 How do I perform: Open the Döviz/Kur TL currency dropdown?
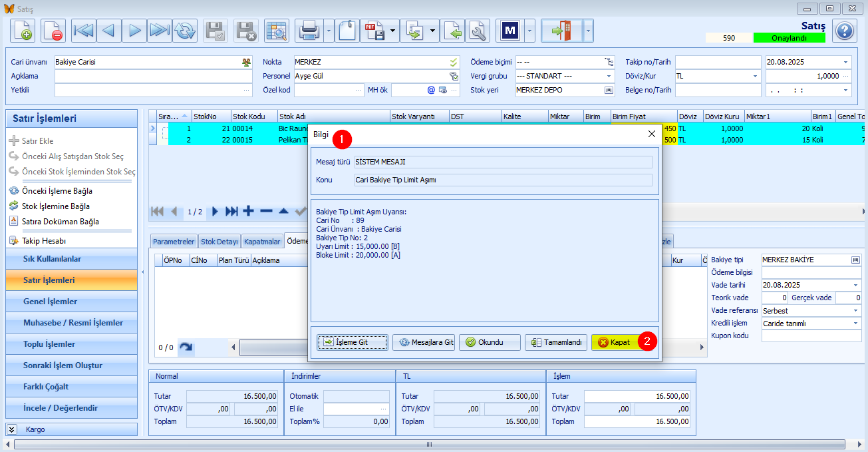click(x=756, y=76)
